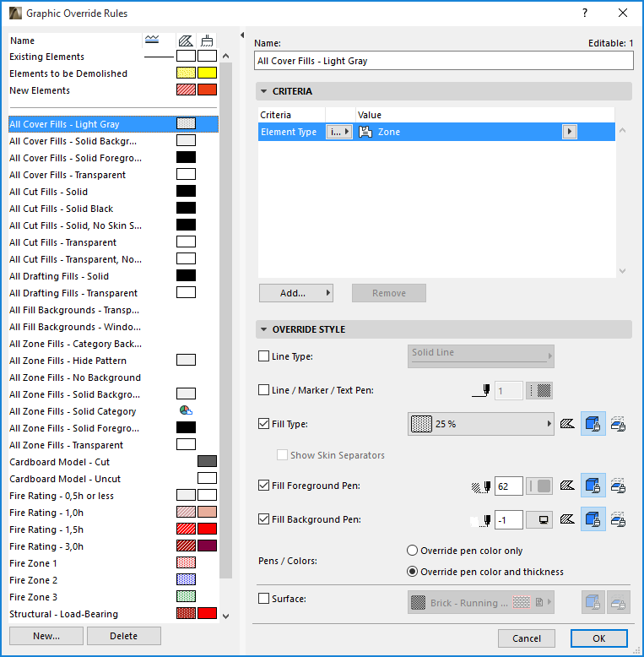Click window background color button for Fill Background Pen
The image size is (644, 657).
[539, 520]
